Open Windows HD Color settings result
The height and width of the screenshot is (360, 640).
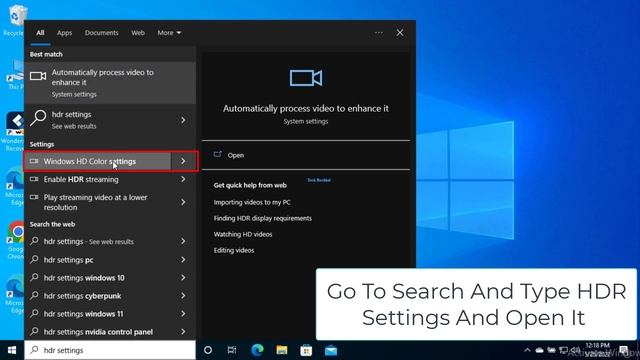click(x=98, y=161)
